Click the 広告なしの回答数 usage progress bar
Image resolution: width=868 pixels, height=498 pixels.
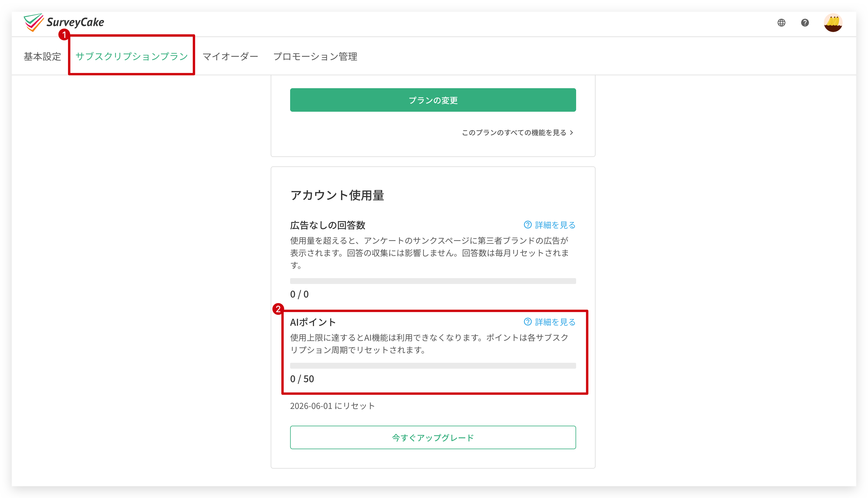pyautogui.click(x=433, y=281)
